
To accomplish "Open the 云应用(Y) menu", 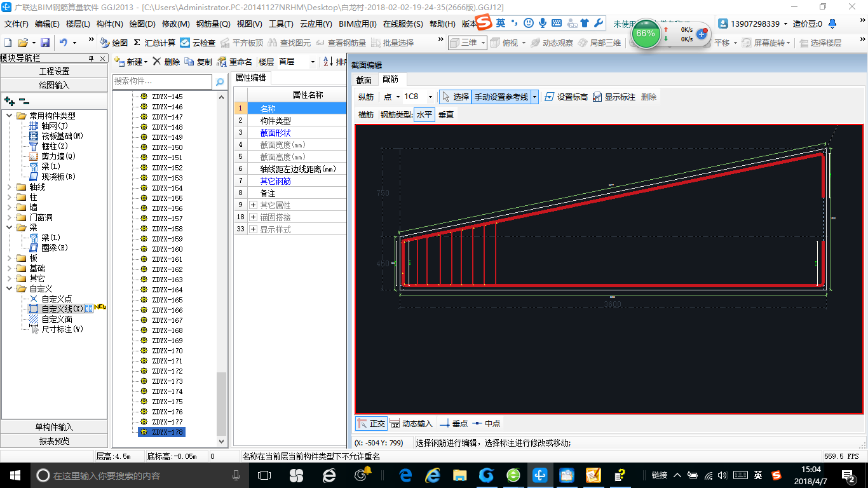I will pos(316,24).
